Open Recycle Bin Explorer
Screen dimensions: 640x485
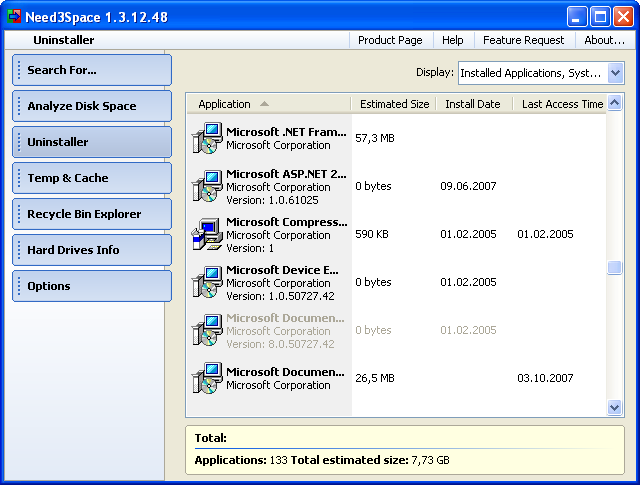click(92, 214)
